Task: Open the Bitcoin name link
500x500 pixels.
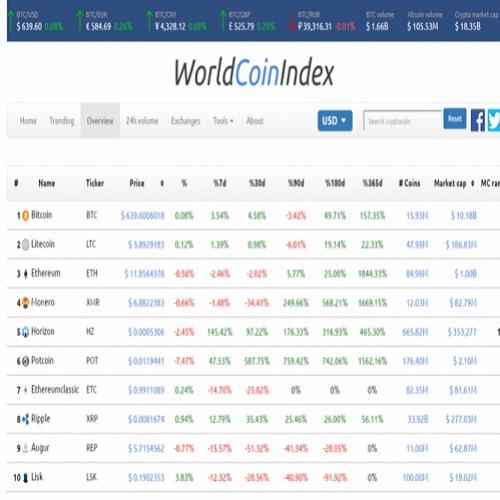Action: (42, 215)
